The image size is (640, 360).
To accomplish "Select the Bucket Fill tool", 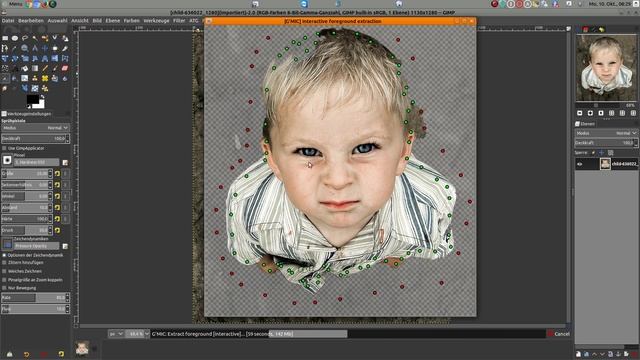I will [x=25, y=68].
